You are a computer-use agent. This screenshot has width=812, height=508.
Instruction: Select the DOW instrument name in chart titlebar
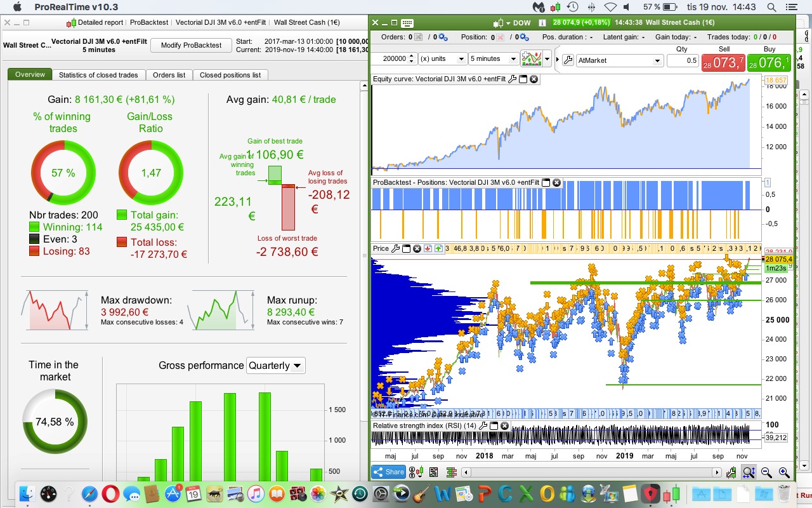point(521,23)
